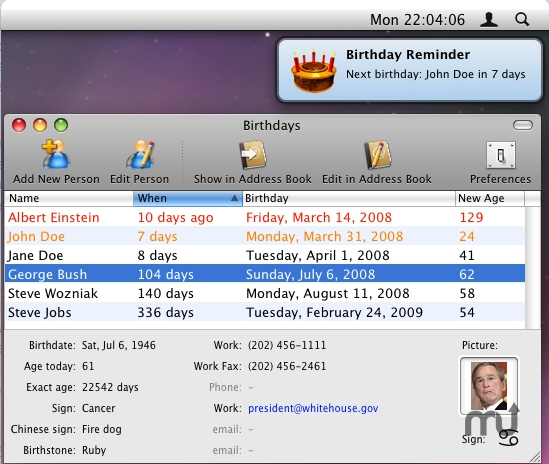The width and height of the screenshot is (549, 464).
Task: Click Show in Address Book icon
Action: 252,155
